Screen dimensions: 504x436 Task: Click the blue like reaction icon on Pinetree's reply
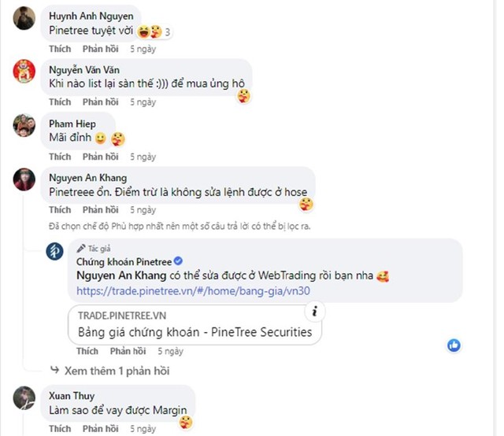tap(454, 345)
